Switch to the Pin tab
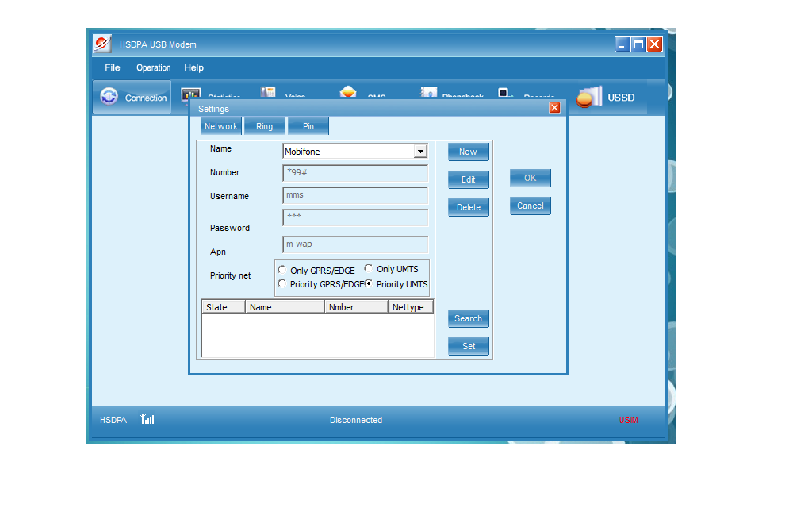 308,126
